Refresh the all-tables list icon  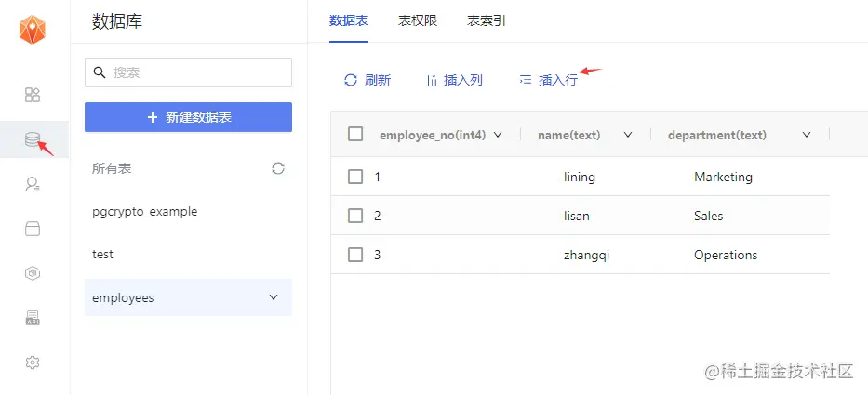click(278, 168)
